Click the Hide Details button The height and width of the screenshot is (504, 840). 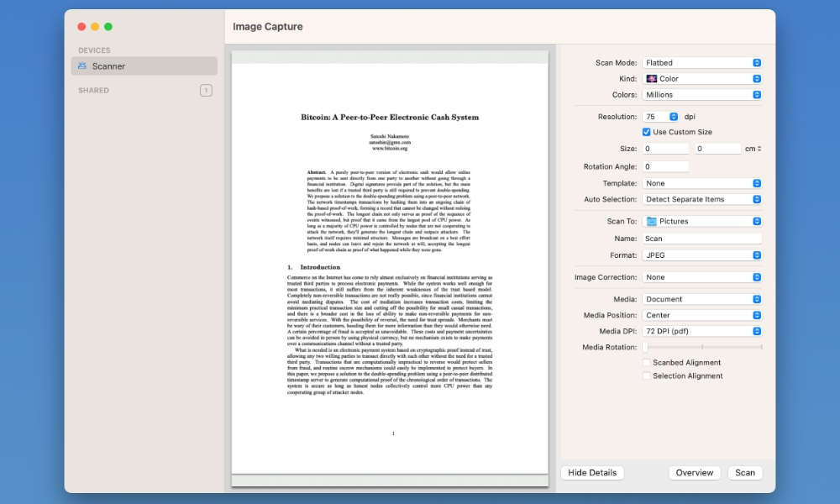pyautogui.click(x=592, y=473)
